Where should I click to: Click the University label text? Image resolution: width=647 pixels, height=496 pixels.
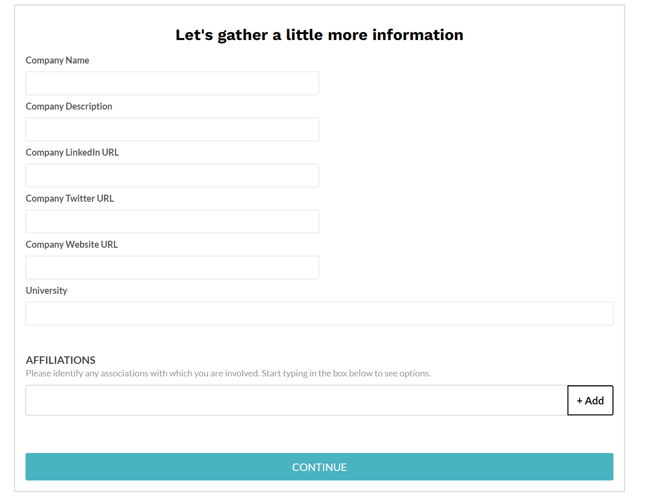tap(46, 291)
